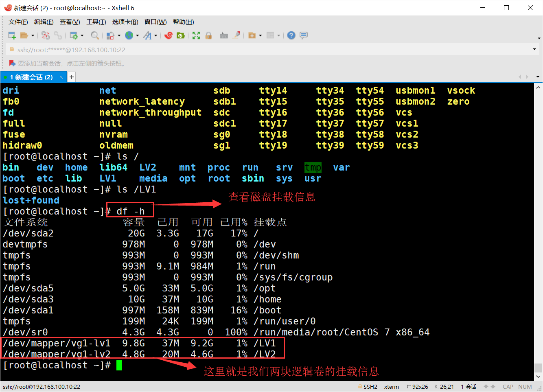The image size is (543, 392).
Task: Click the /dev/mapper/vg1-lv1 row text
Action: pos(57,343)
